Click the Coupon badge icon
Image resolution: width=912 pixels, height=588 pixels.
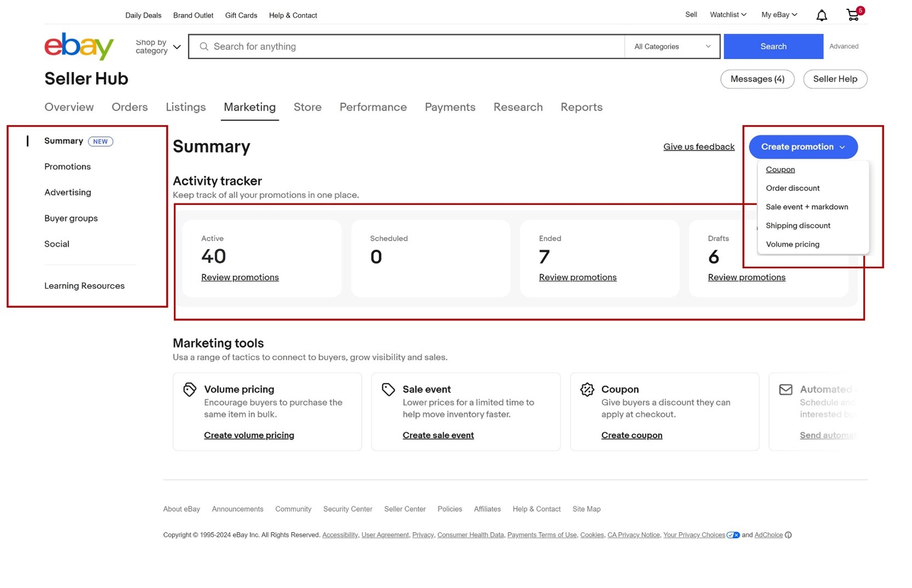pos(587,389)
